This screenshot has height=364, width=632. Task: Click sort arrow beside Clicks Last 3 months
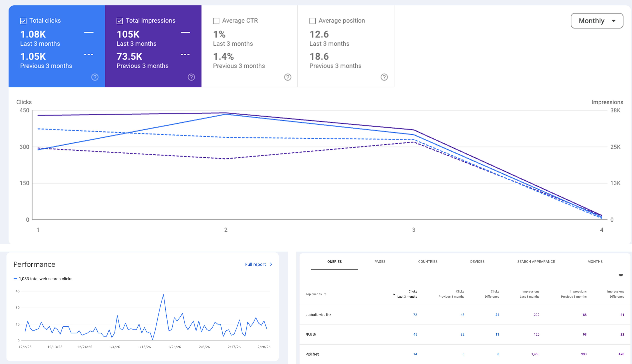(x=394, y=294)
